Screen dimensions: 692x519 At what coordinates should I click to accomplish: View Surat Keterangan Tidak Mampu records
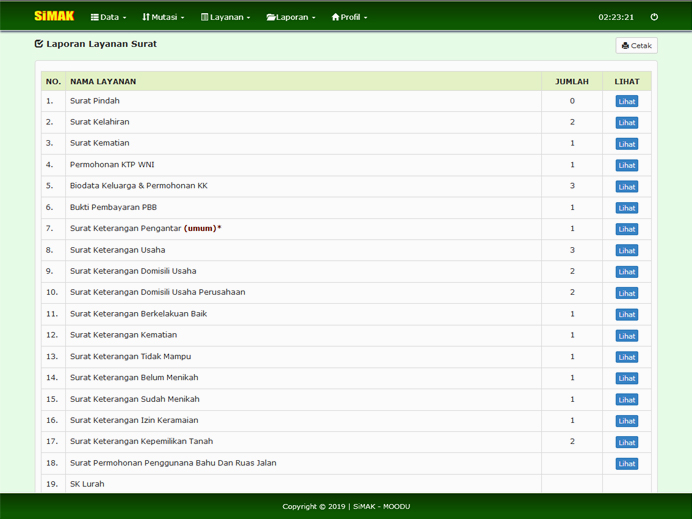626,357
